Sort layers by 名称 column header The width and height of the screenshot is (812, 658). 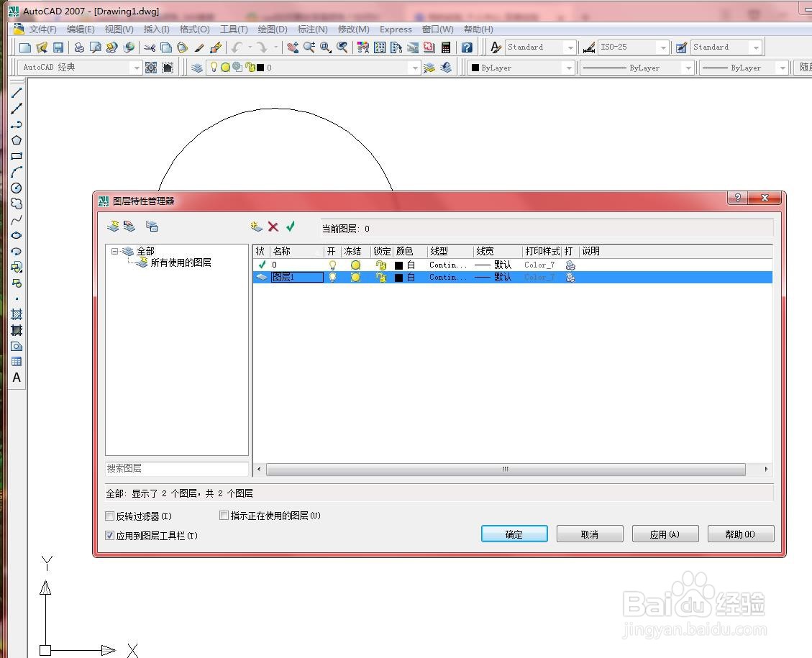click(297, 252)
